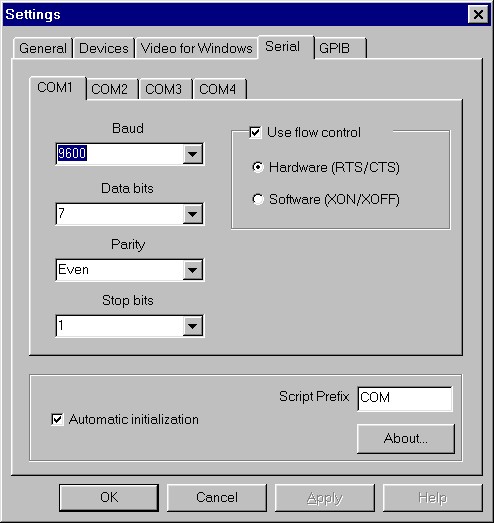
Task: Click into the Script Prefix field
Action: (405, 399)
